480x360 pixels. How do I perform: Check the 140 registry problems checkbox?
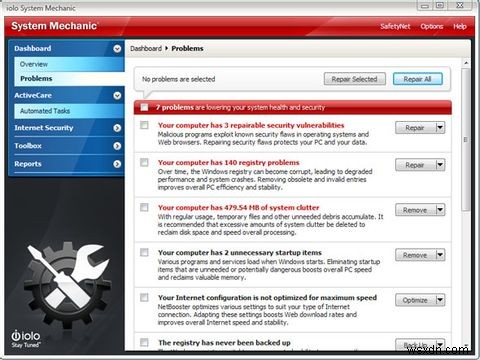144,162
